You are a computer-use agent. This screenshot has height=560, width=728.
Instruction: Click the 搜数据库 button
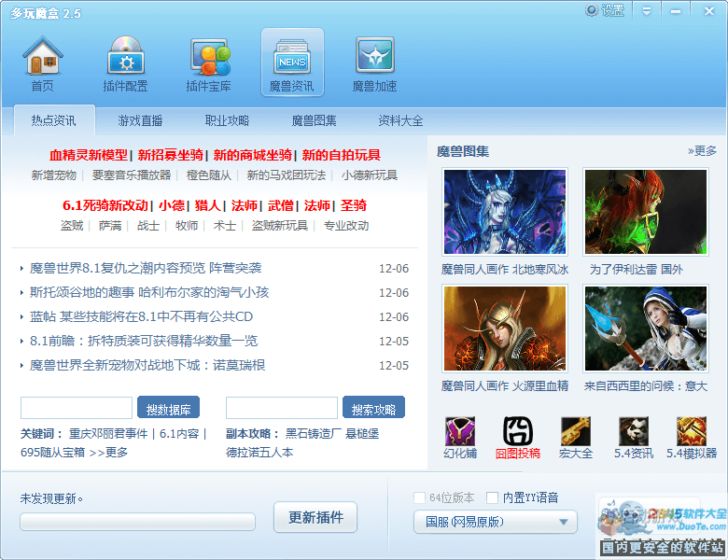click(x=169, y=408)
